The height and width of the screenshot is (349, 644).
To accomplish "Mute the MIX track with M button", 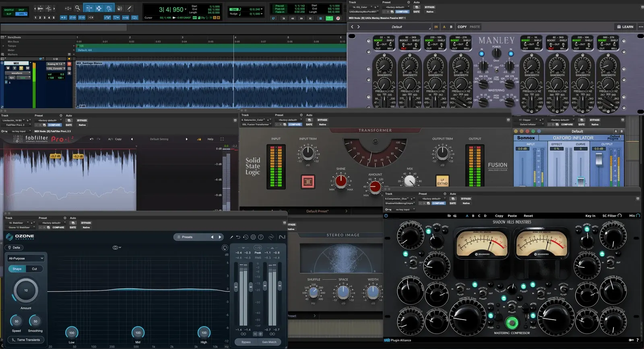I will click(28, 68).
